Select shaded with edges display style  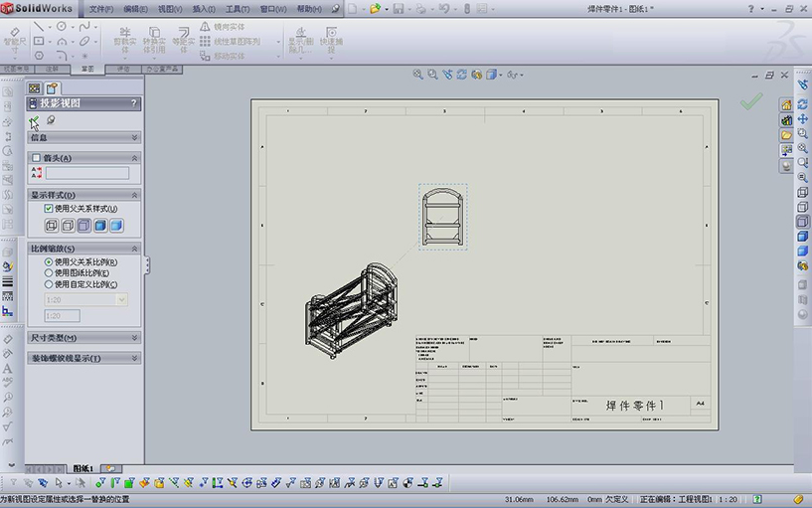[100, 226]
